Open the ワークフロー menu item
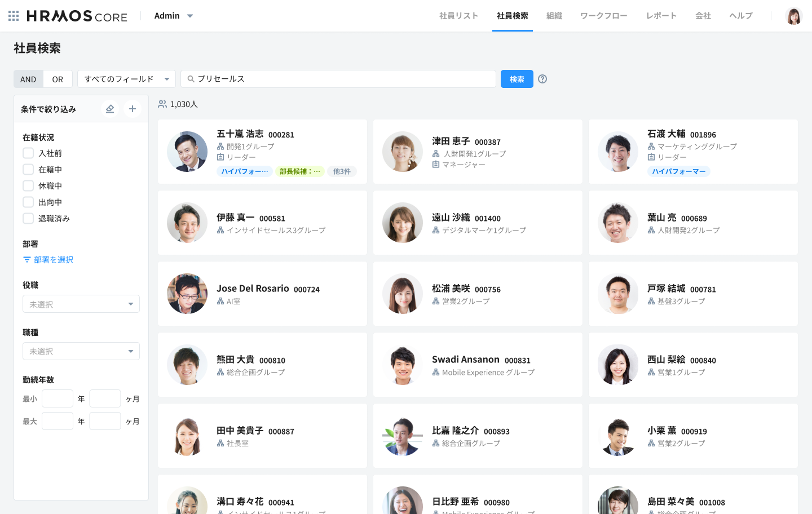 [x=603, y=16]
